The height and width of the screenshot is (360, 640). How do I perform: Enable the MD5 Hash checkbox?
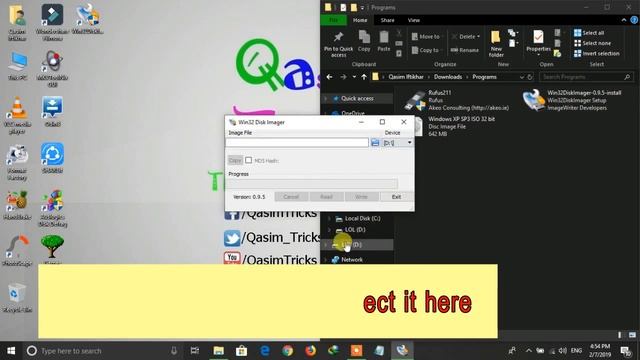click(x=249, y=160)
